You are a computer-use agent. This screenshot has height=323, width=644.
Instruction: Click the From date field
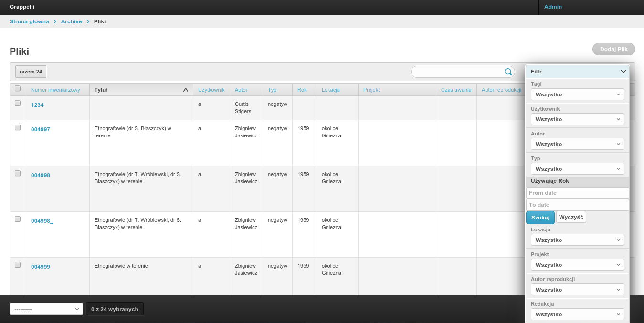point(578,193)
